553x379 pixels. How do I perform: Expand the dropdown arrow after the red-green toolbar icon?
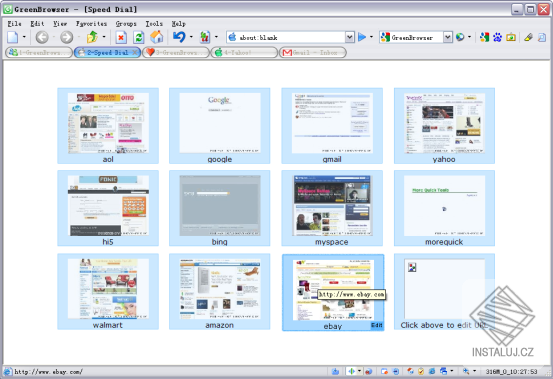click(x=216, y=37)
